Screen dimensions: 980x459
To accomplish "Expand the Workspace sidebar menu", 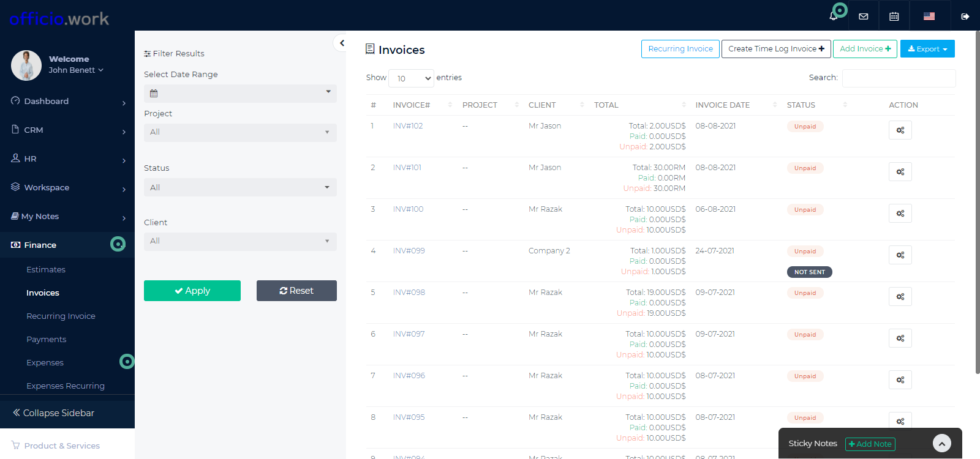I will pos(67,188).
